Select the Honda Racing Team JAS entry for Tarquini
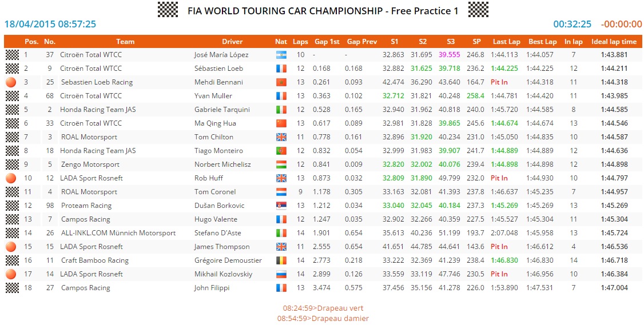644x325 pixels. coord(98,110)
